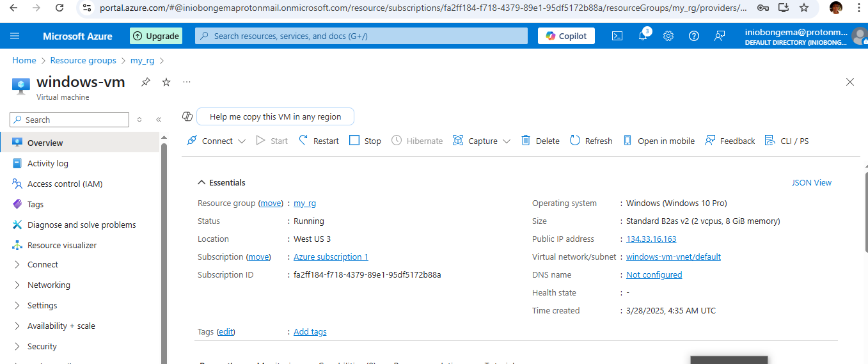Click the account avatar in top right

pyautogui.click(x=859, y=36)
